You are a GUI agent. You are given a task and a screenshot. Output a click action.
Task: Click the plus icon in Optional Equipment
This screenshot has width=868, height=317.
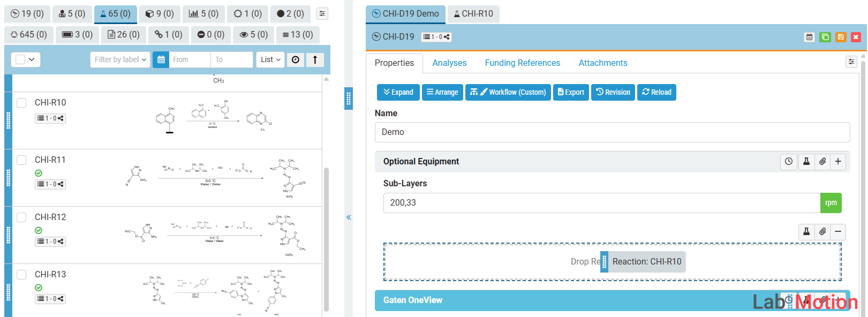838,161
